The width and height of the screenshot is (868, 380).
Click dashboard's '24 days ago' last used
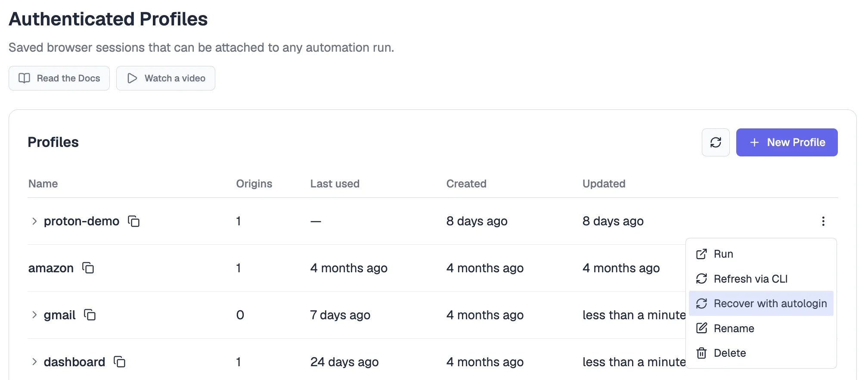344,362
